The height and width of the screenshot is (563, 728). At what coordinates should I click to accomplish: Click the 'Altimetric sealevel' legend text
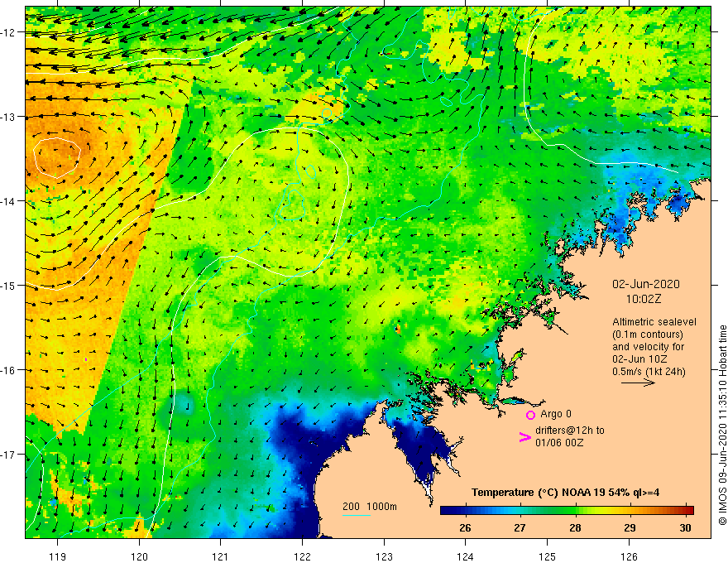654,322
